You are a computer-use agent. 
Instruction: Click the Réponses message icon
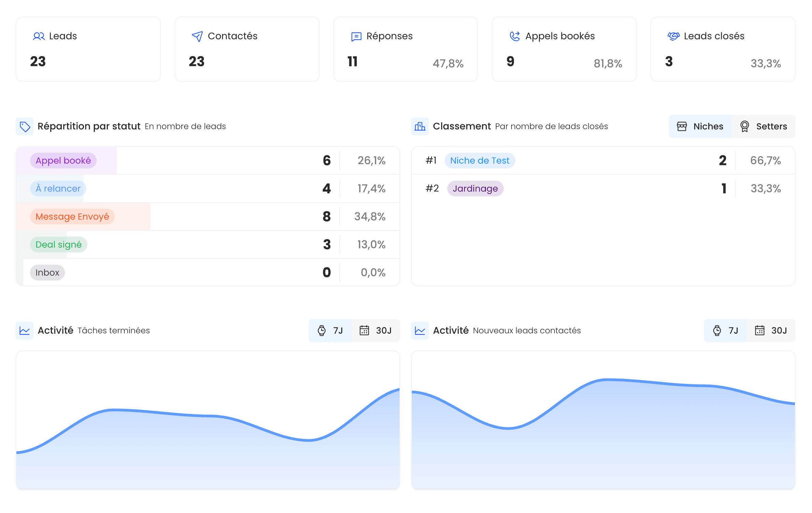356,36
